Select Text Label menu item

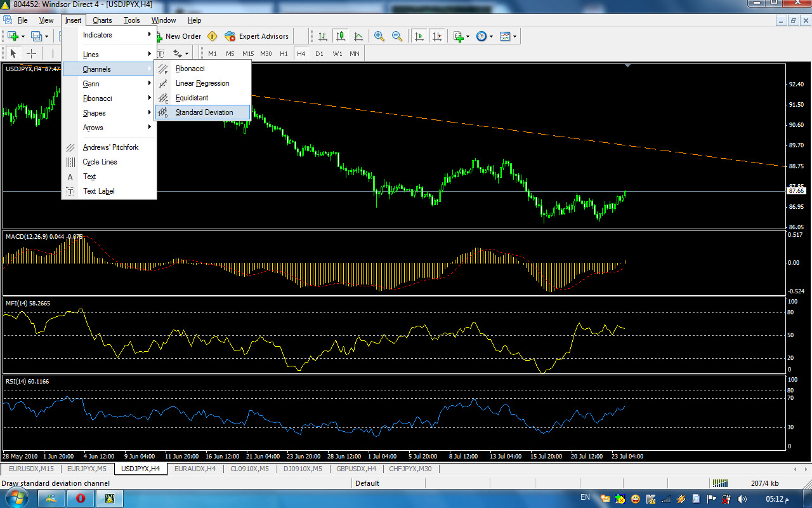click(109, 191)
